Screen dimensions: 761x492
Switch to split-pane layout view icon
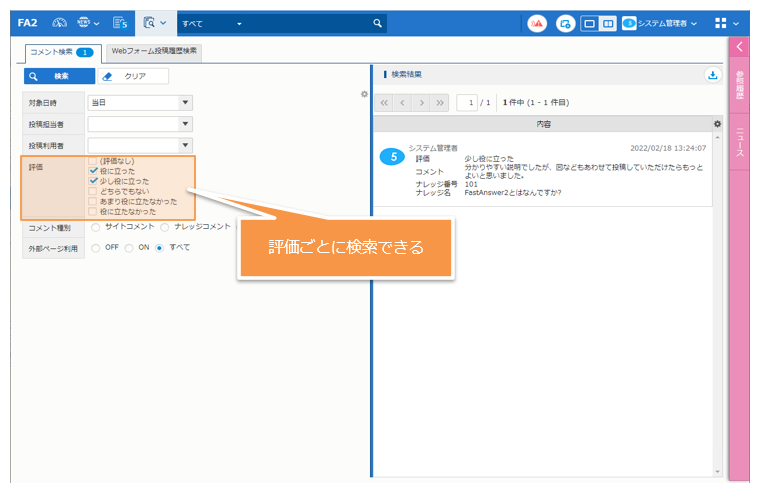607,23
